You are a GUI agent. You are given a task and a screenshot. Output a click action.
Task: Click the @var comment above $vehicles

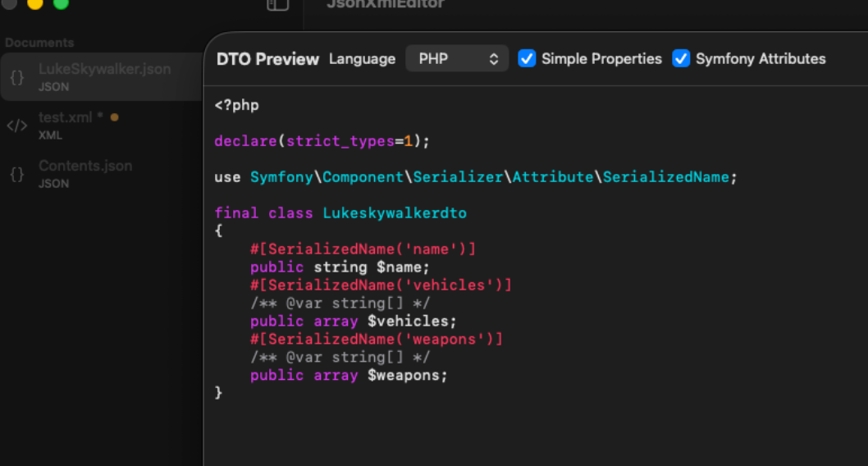340,304
